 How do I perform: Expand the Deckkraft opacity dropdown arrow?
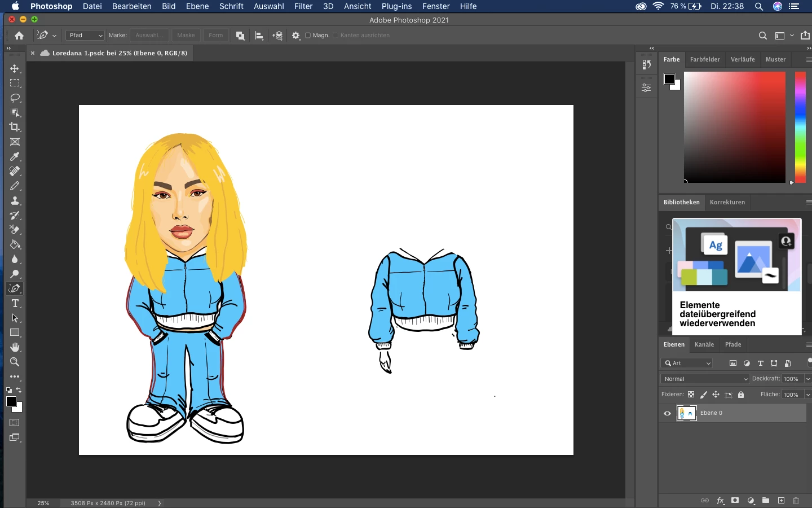pyautogui.click(x=808, y=379)
